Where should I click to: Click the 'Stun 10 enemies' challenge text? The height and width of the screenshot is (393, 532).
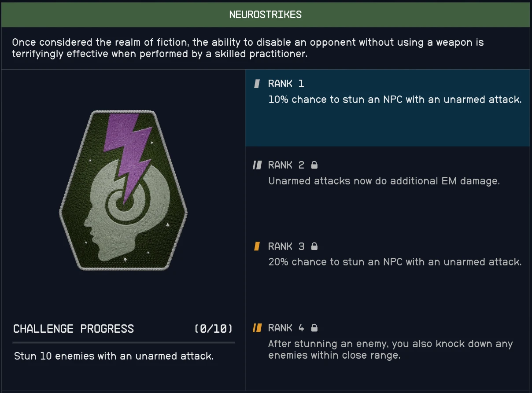114,356
